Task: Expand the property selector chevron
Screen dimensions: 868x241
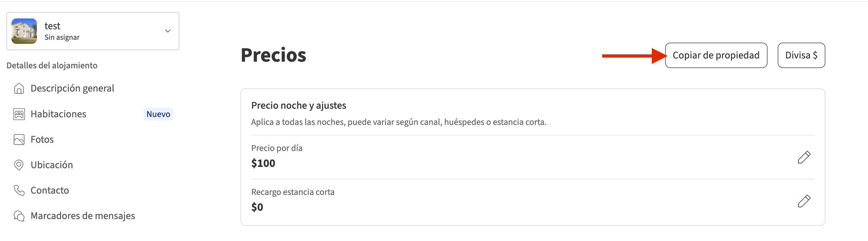Action: [168, 31]
